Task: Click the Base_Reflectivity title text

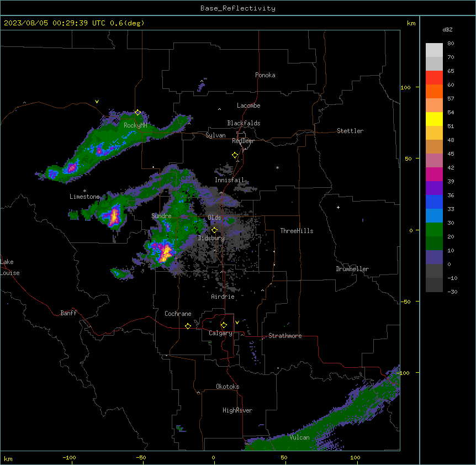Action: coord(238,8)
